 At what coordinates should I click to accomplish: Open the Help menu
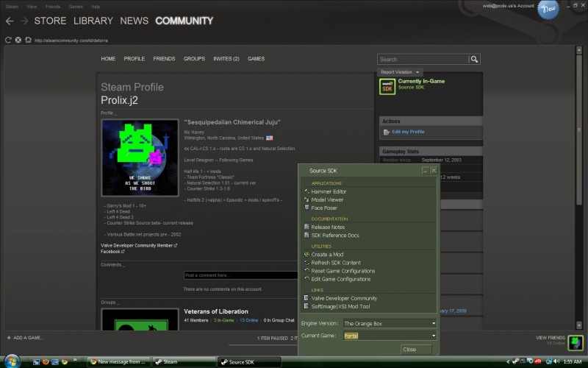click(96, 7)
